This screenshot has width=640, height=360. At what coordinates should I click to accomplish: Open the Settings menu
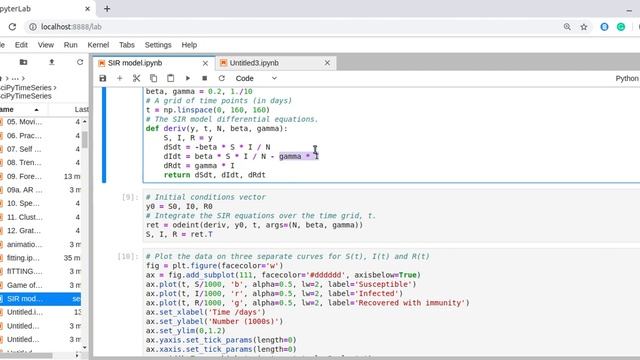click(x=158, y=45)
